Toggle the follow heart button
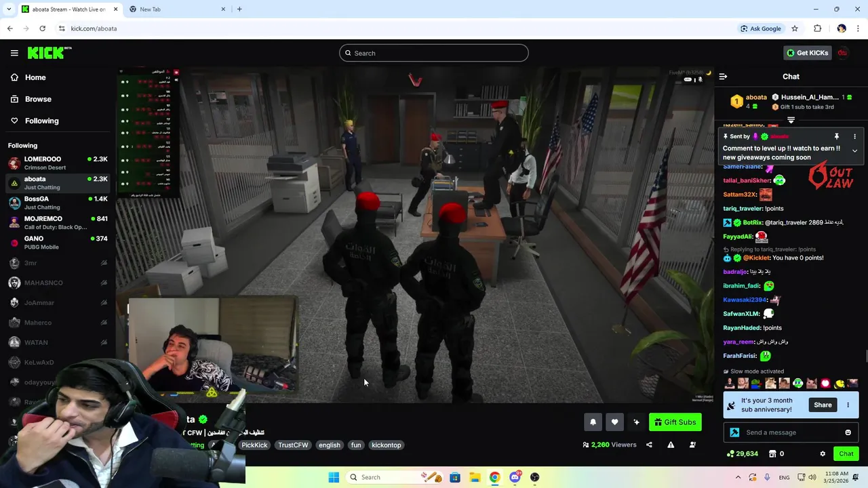This screenshot has width=868, height=488. [x=614, y=422]
